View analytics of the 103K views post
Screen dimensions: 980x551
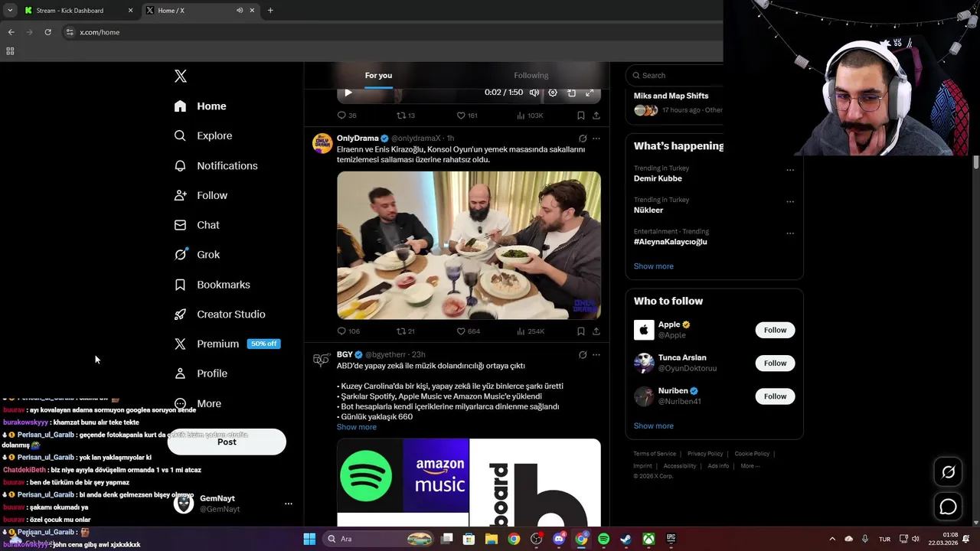coord(529,116)
